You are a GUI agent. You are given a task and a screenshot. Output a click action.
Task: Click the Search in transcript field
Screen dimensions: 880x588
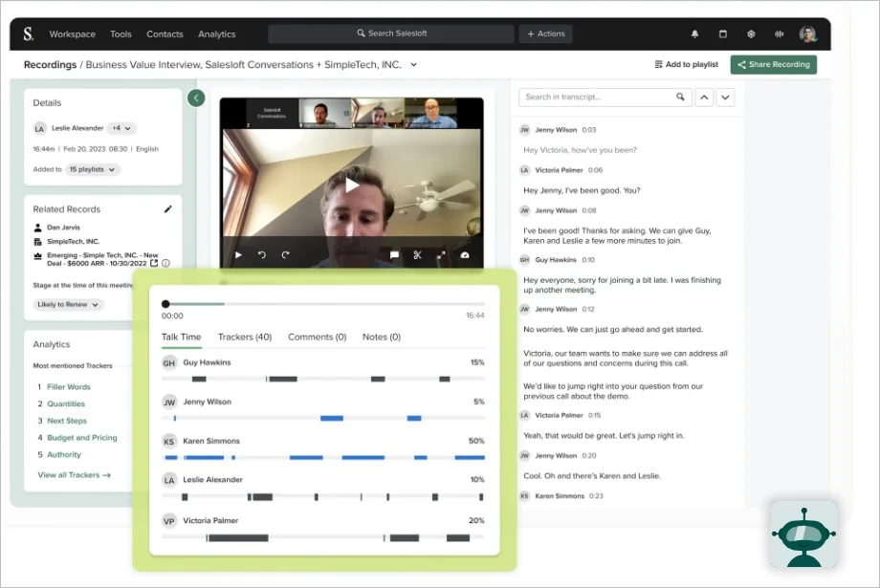(605, 98)
